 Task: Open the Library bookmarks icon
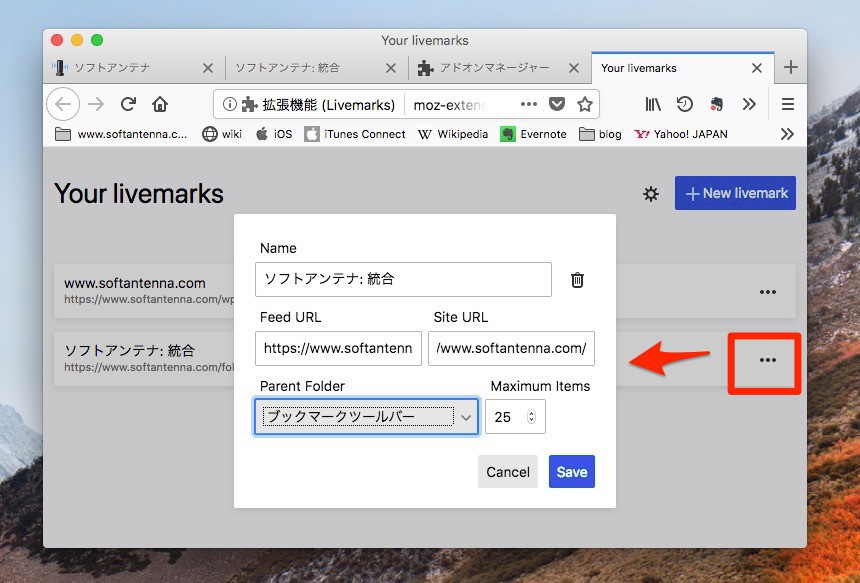[653, 104]
